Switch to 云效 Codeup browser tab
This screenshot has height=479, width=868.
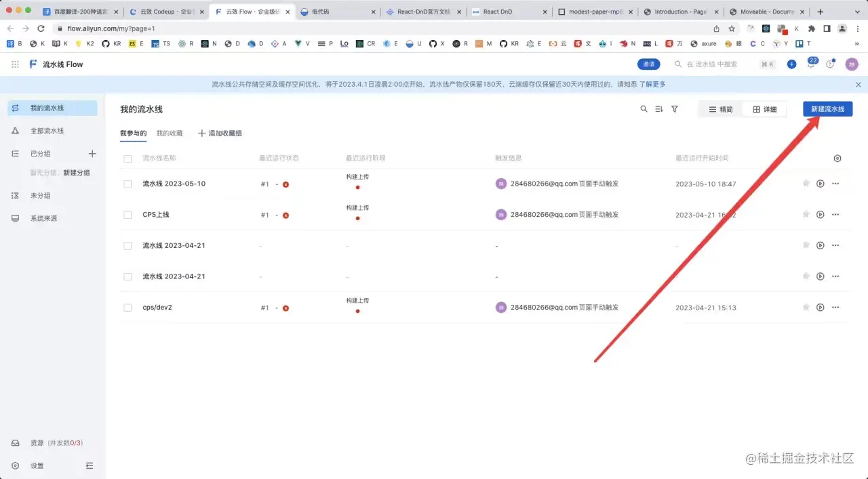pos(165,12)
